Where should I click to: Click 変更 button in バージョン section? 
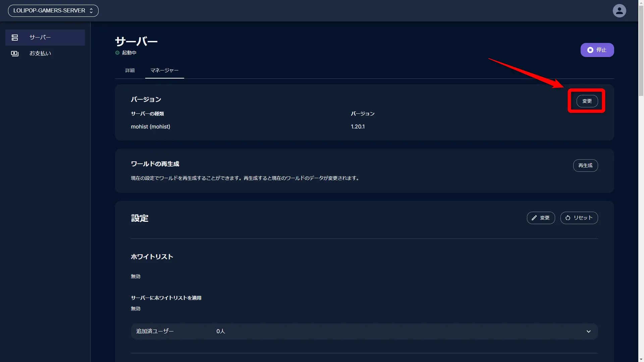tap(587, 101)
